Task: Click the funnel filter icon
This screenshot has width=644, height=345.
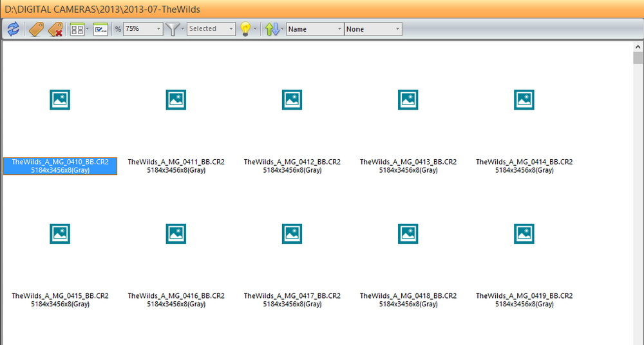Action: pyautogui.click(x=172, y=29)
